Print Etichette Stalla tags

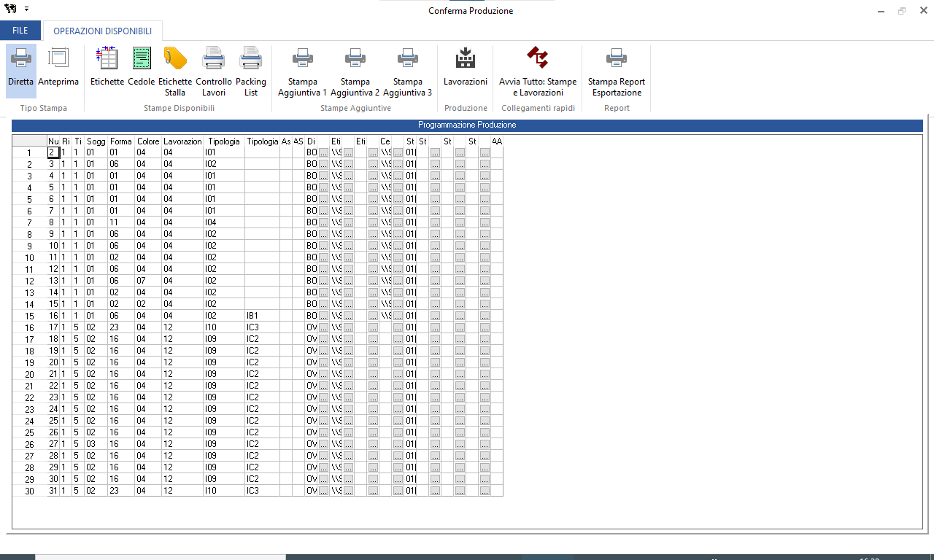tap(175, 71)
